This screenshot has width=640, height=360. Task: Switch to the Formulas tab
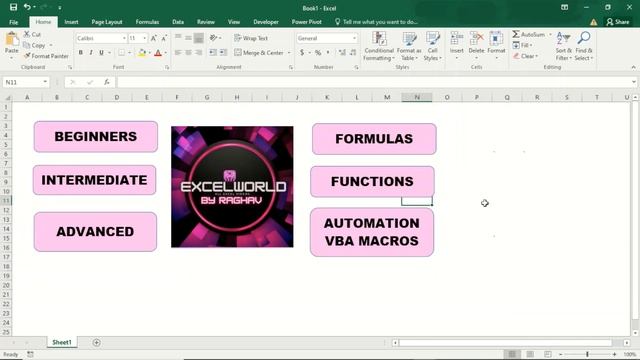pos(147,22)
